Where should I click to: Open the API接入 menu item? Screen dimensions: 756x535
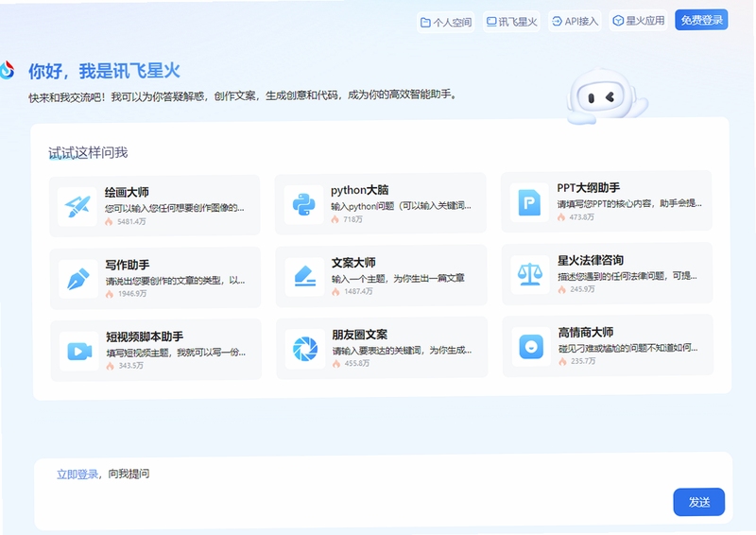click(575, 21)
